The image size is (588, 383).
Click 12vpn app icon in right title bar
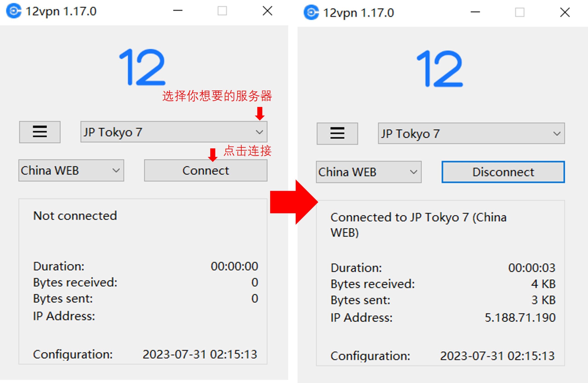(x=311, y=12)
